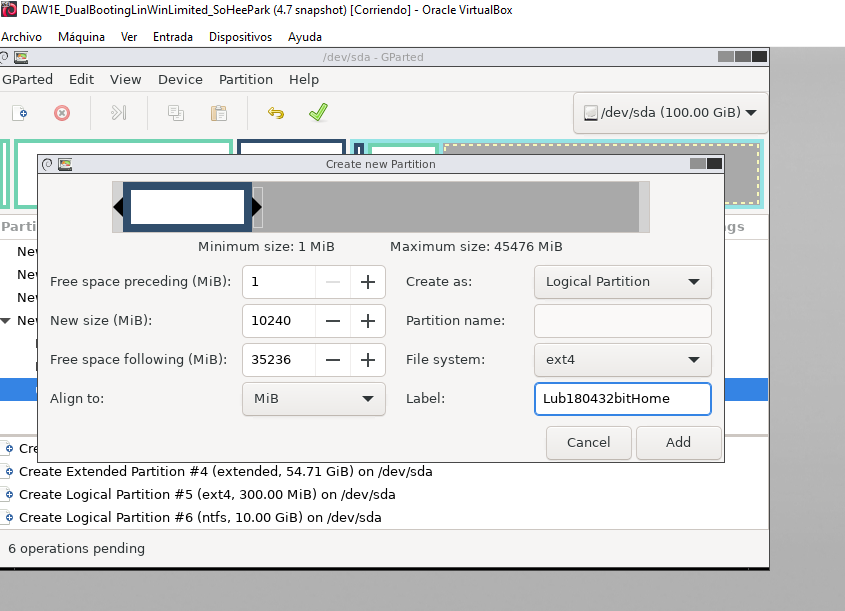Collapse the expanded partition tree row
The image size is (845, 611).
[6, 321]
